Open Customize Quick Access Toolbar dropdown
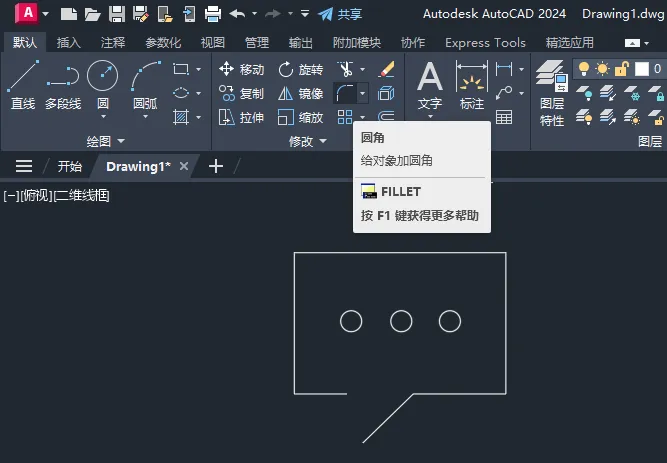This screenshot has height=463, width=667. 305,14
